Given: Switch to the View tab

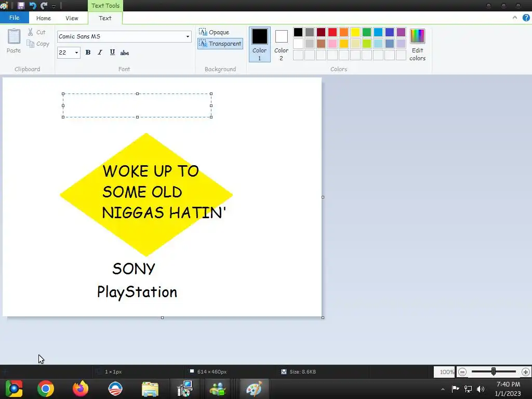Looking at the screenshot, I should click(x=72, y=18).
